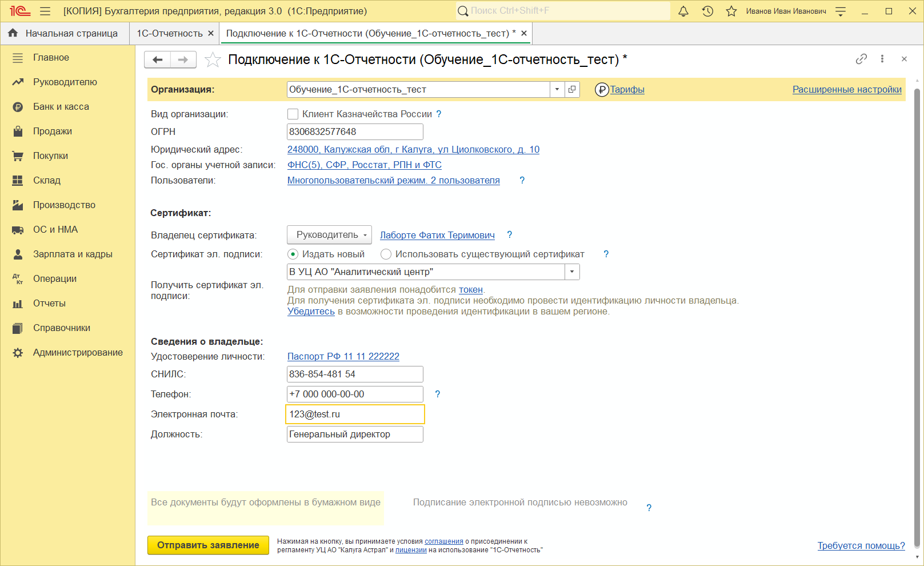Click the search field in title bar
This screenshot has height=566, width=924.
pyautogui.click(x=563, y=10)
